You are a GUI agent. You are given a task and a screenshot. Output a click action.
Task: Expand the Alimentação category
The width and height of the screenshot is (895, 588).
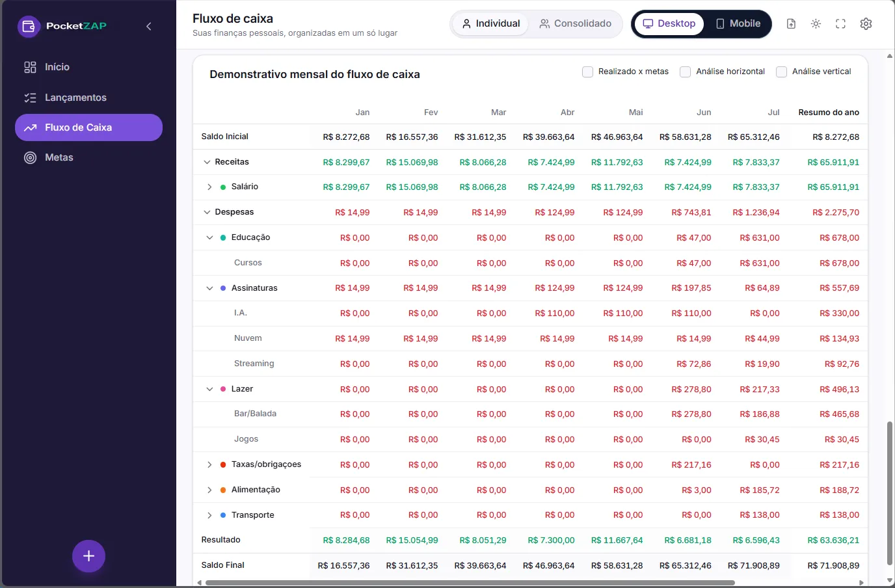(x=209, y=490)
